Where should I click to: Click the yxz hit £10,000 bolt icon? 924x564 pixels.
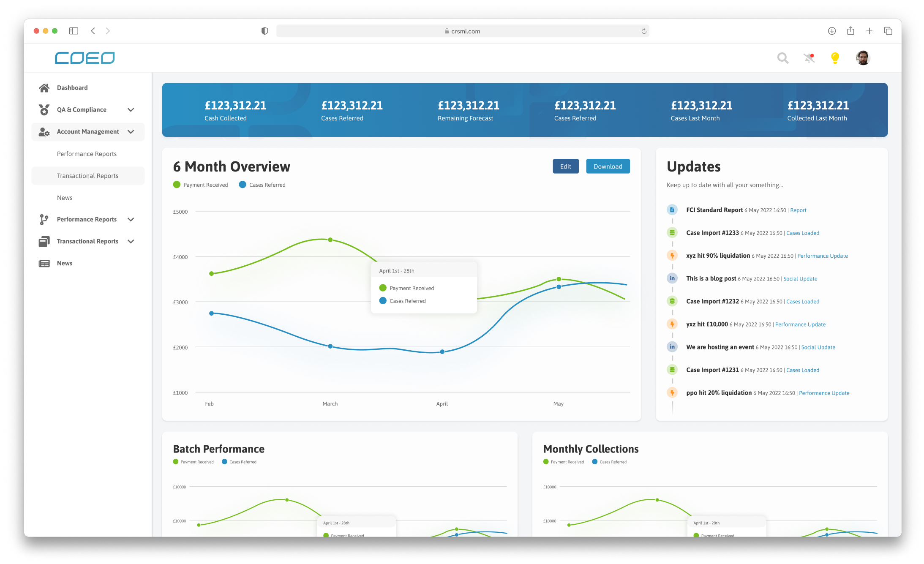coord(672,324)
